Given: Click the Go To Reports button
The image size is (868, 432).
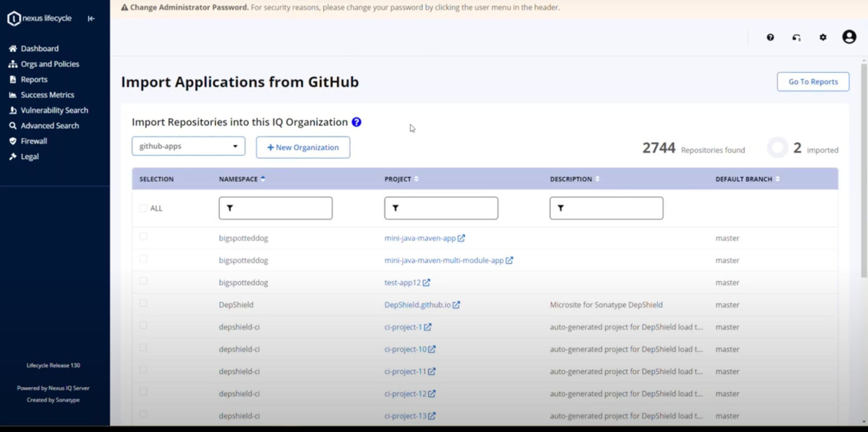Looking at the screenshot, I should (x=813, y=82).
